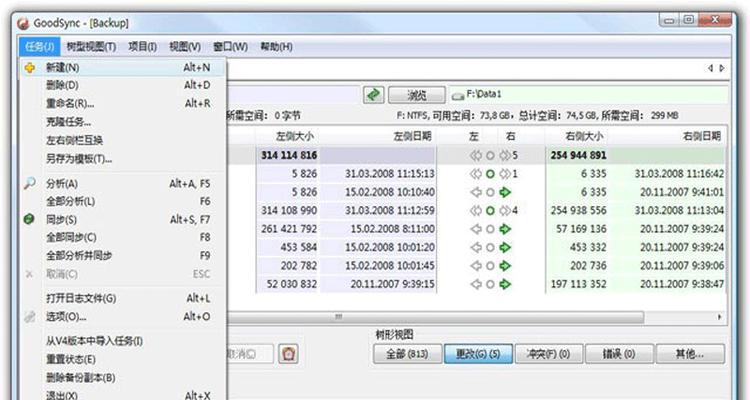Open the 项目(I) menu
750x400 pixels.
143,46
